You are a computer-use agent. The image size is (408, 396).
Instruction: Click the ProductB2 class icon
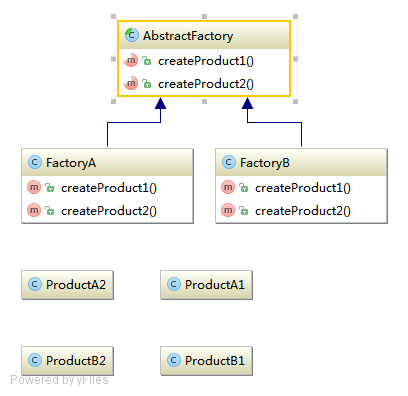[x=35, y=360]
